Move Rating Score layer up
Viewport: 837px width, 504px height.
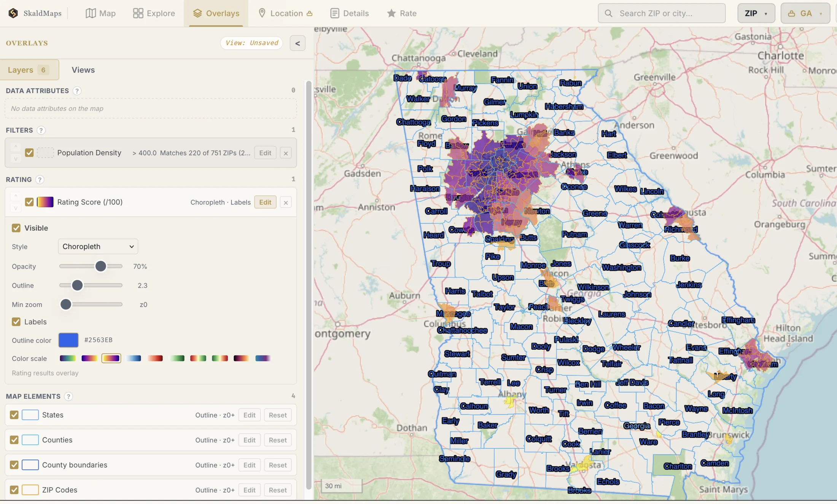[16, 196]
